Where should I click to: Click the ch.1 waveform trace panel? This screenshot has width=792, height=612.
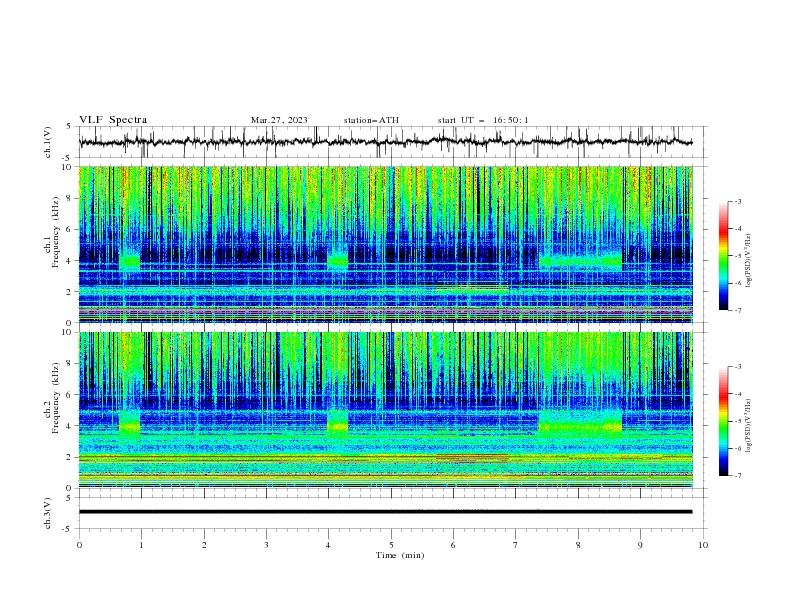393,142
